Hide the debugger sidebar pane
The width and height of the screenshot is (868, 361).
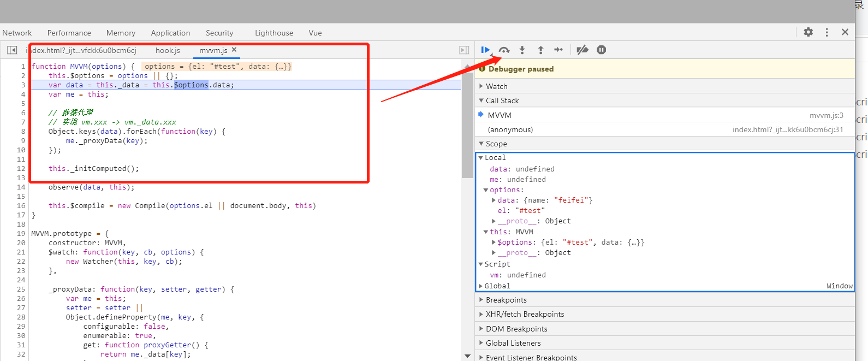464,50
